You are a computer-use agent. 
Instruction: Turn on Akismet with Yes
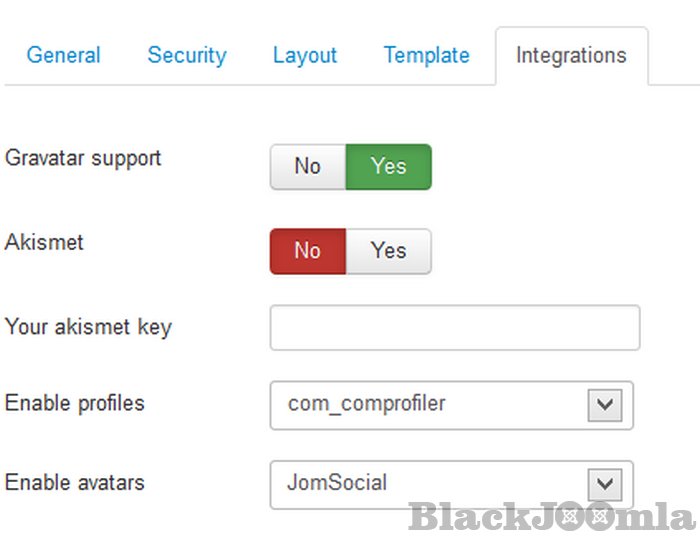click(x=388, y=250)
